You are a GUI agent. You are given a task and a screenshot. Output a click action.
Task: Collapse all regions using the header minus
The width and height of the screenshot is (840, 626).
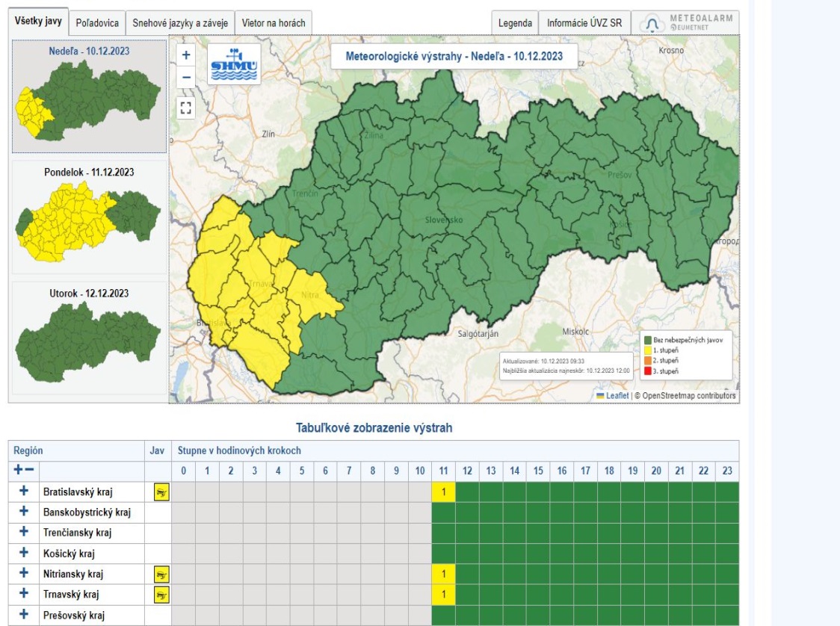tap(30, 471)
